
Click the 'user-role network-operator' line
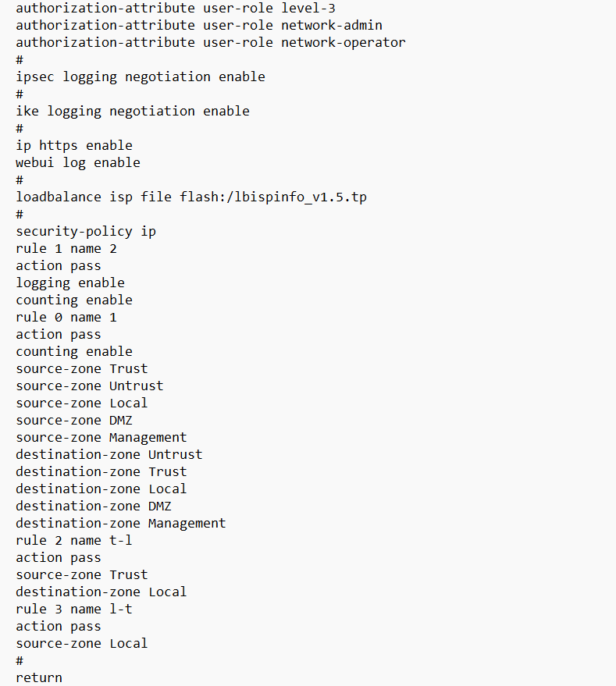coord(211,43)
